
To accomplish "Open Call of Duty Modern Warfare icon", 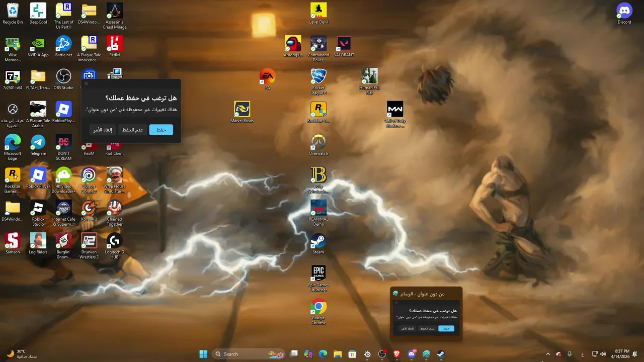I will [395, 115].
